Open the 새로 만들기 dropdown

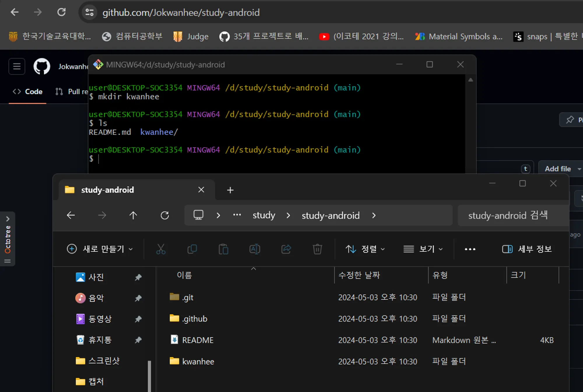tap(100, 249)
